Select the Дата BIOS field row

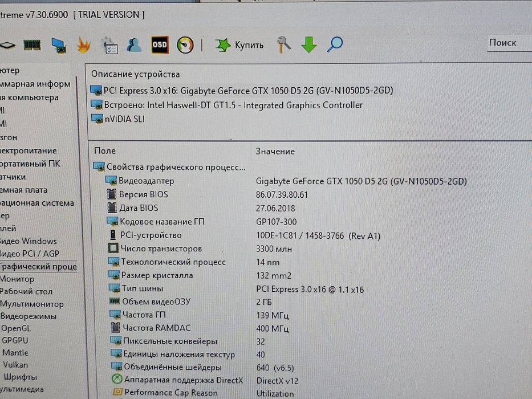[x=201, y=208]
